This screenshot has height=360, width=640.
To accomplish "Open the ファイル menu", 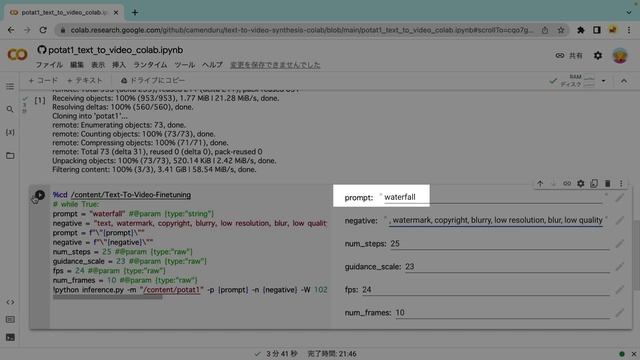I will click(x=49, y=65).
